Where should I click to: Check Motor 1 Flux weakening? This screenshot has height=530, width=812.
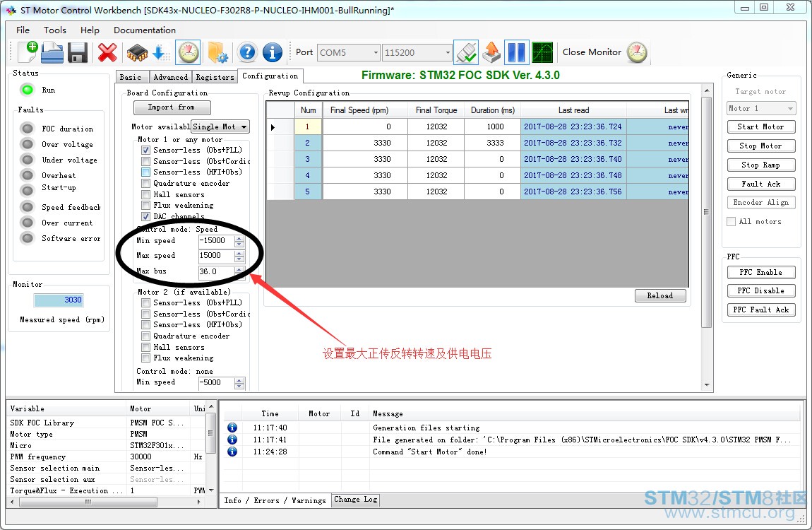145,205
